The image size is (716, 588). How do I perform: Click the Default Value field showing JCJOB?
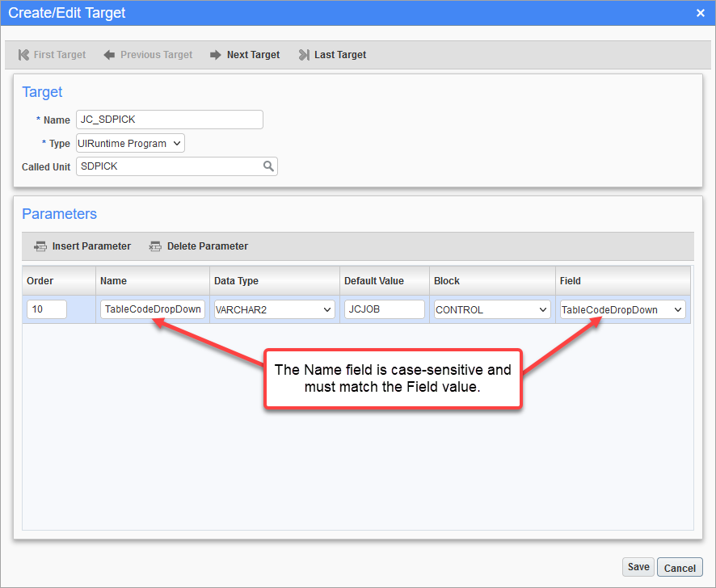click(x=384, y=309)
